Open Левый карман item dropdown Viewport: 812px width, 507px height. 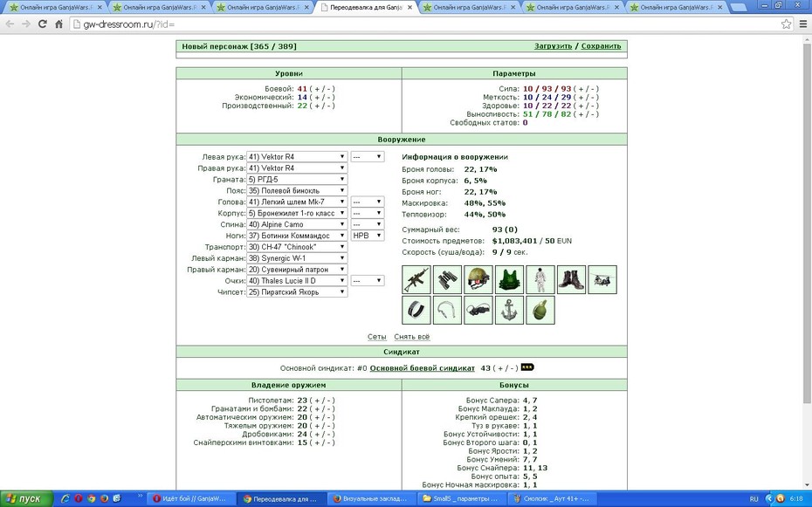click(x=297, y=258)
